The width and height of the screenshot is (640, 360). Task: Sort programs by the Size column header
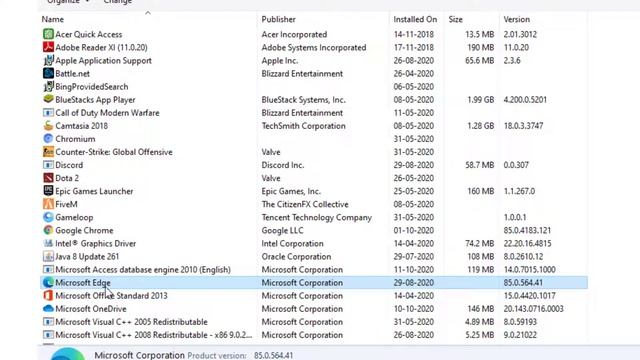pos(456,19)
